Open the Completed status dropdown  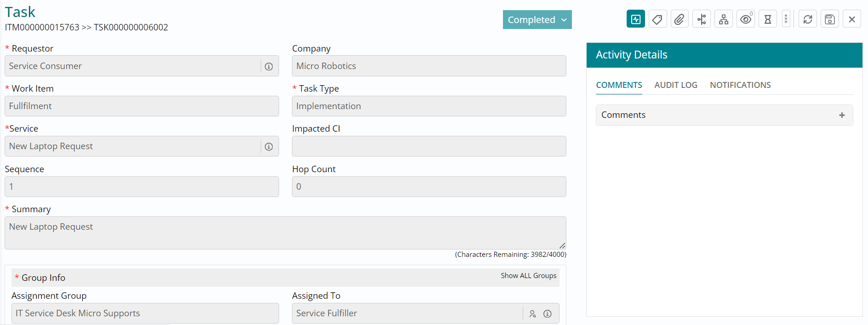(537, 20)
